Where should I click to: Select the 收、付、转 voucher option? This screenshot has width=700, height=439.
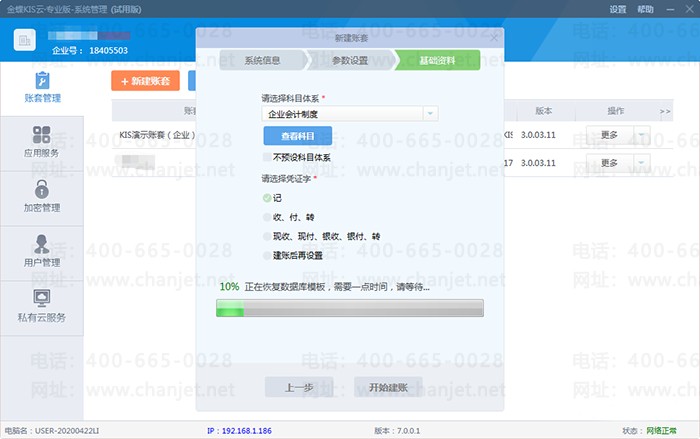coord(266,217)
